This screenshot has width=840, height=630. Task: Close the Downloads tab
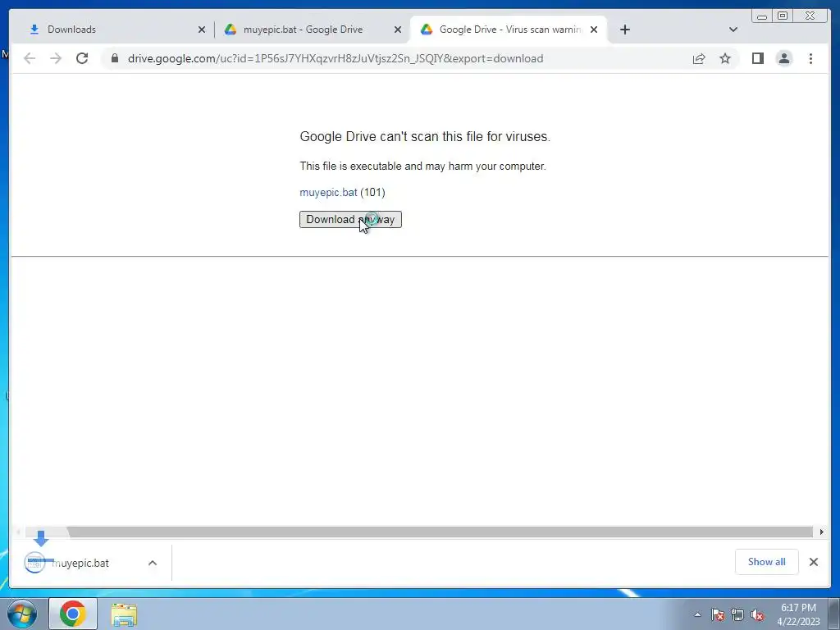pos(202,30)
